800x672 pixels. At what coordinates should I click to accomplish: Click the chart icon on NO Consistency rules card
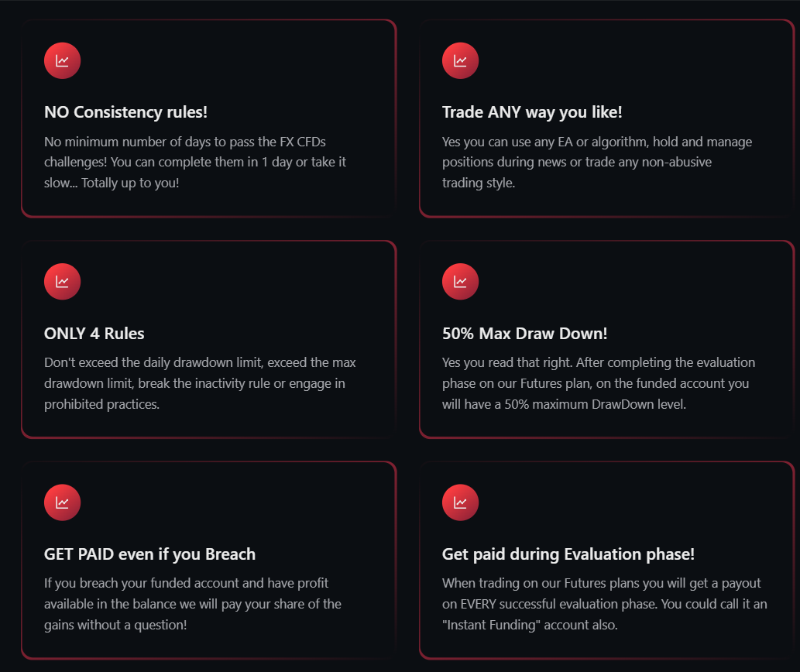click(x=62, y=60)
